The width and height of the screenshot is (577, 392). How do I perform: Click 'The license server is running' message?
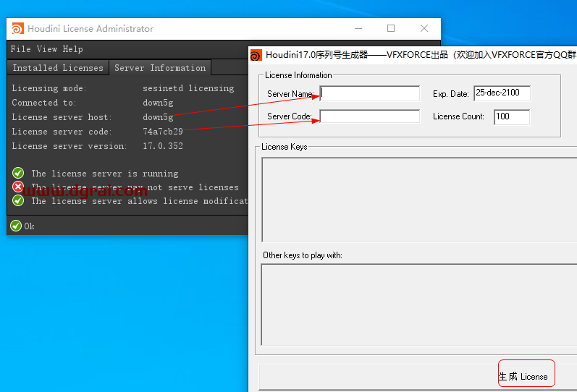(x=105, y=173)
